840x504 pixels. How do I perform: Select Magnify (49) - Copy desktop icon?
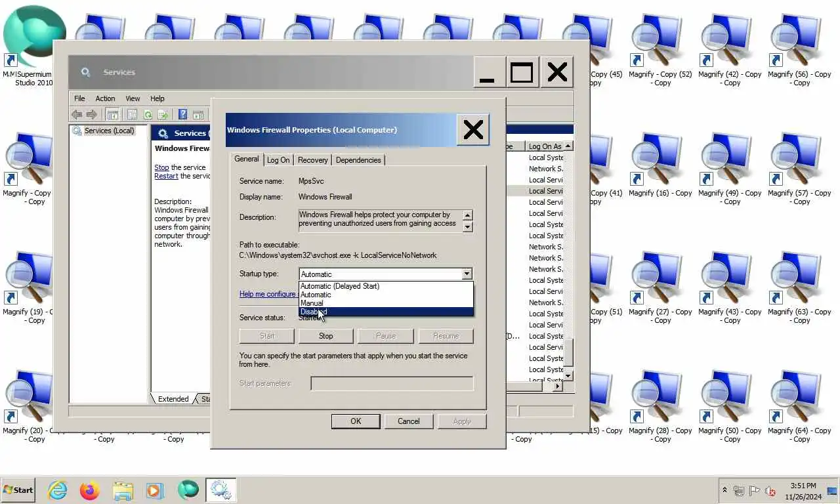click(730, 169)
